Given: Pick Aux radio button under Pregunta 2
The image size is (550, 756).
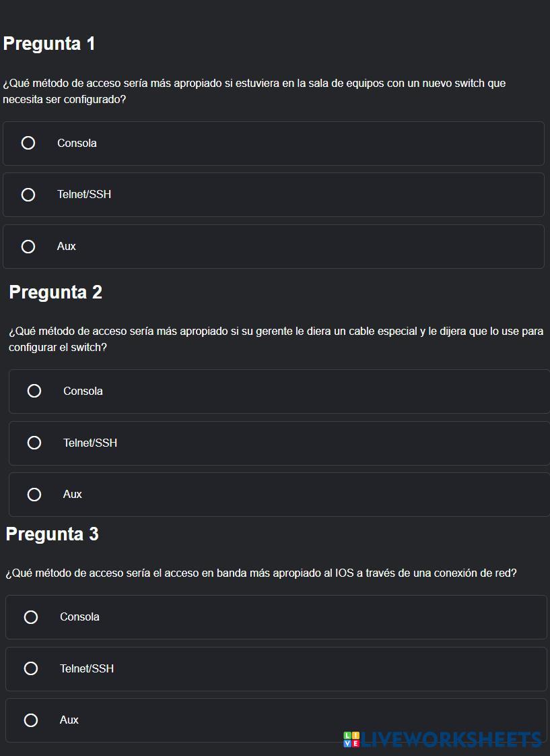Looking at the screenshot, I should pyautogui.click(x=34, y=495).
